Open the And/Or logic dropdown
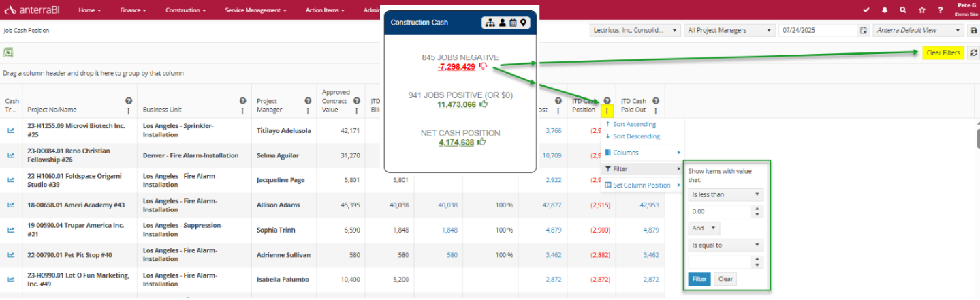980x300 pixels. [x=704, y=228]
